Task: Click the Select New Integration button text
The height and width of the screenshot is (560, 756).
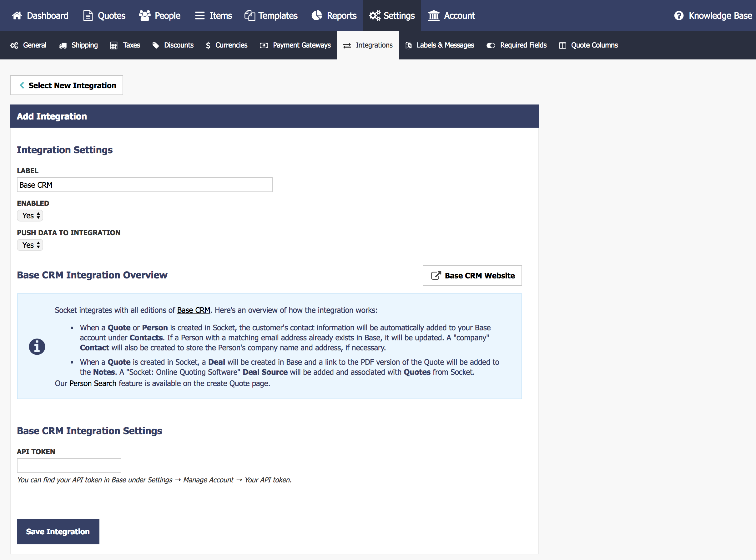Action: (73, 85)
